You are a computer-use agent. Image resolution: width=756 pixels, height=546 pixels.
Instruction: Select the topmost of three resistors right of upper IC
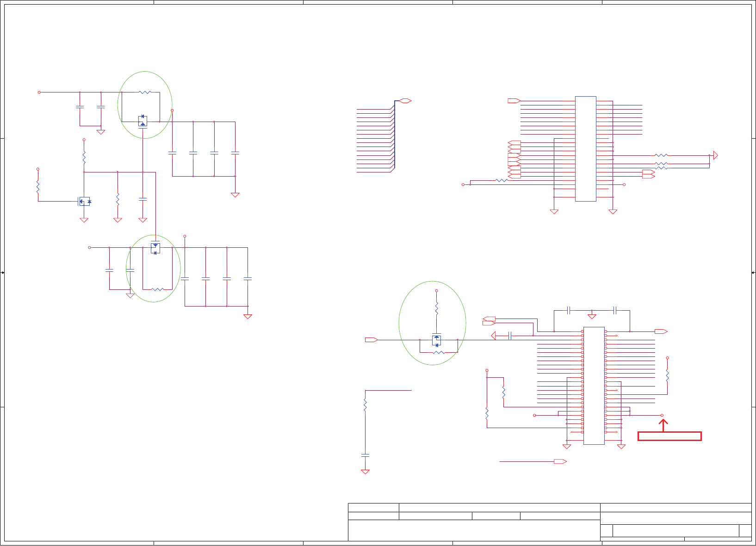click(661, 155)
